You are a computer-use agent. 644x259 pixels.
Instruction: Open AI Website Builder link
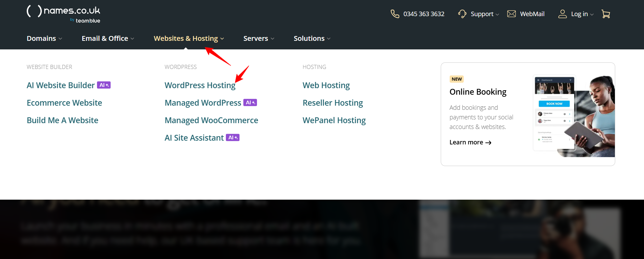pyautogui.click(x=61, y=85)
